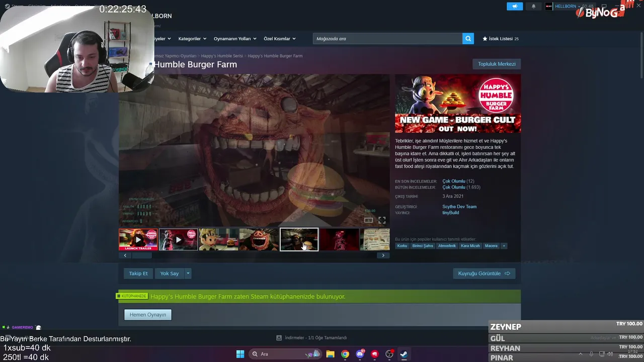This screenshot has height=362, width=644.
Task: Open OBS Studio from the taskbar
Action: tap(389, 354)
